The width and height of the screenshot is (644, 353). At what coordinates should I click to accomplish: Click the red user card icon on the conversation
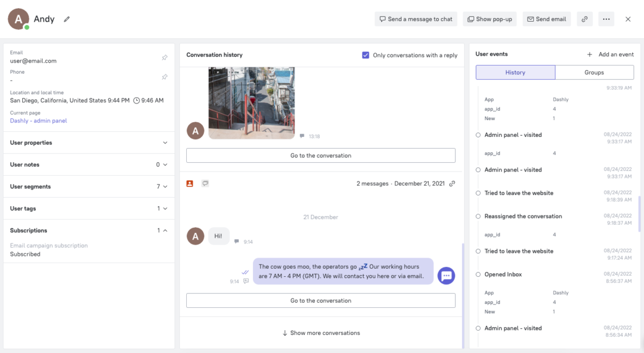click(190, 183)
